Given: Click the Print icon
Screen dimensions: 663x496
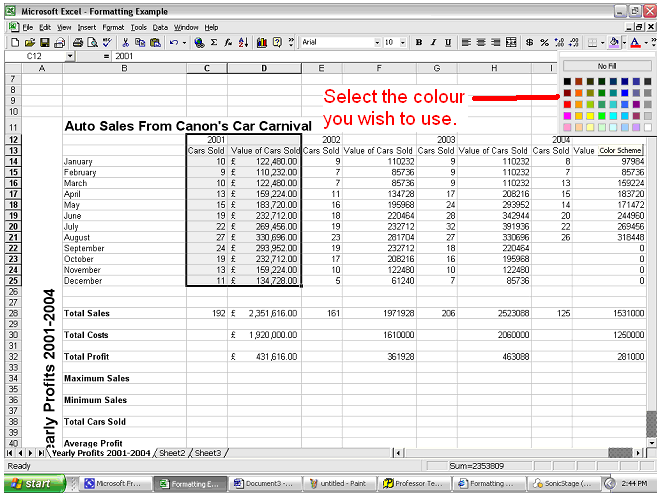Looking at the screenshot, I should coord(75,43).
